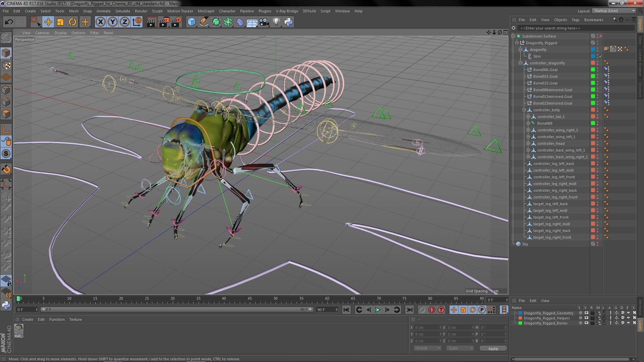Add a Light object
The width and height of the screenshot is (644, 362).
pyautogui.click(x=276, y=22)
